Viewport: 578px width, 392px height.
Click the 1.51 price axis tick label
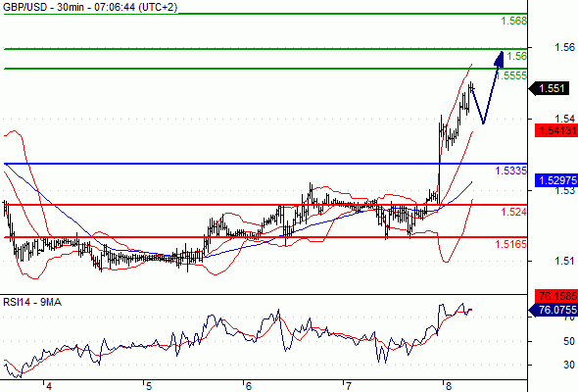tap(564, 261)
